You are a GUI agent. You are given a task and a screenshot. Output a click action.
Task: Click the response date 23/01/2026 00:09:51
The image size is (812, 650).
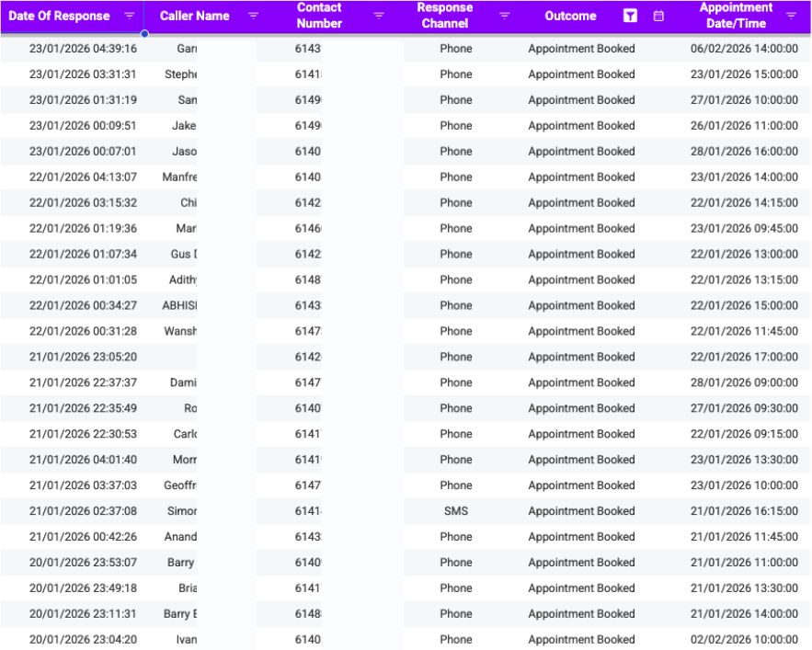83,126
